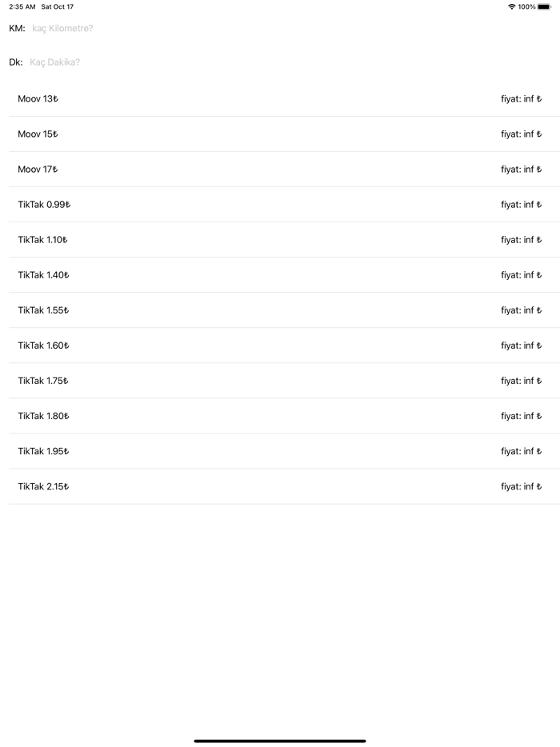Select the TikTak 1.80₺ list item
Image resolution: width=560 pixels, height=747 pixels.
[x=280, y=416]
